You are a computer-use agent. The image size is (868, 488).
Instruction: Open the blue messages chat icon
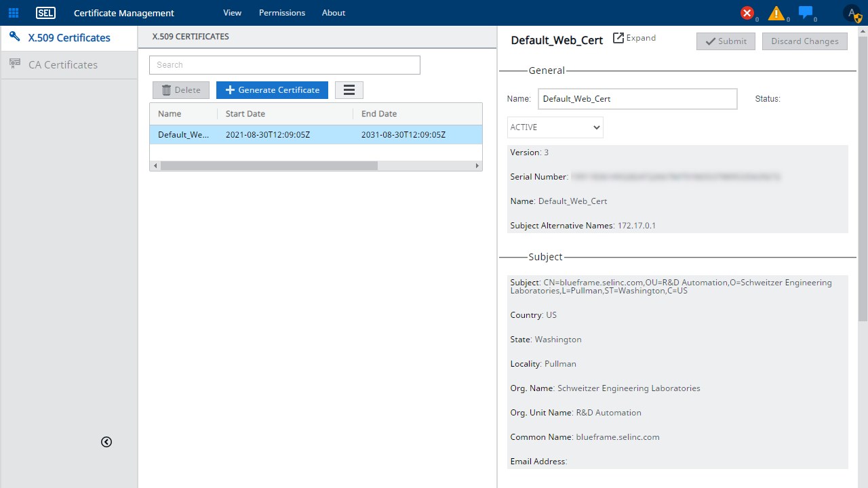click(x=806, y=12)
